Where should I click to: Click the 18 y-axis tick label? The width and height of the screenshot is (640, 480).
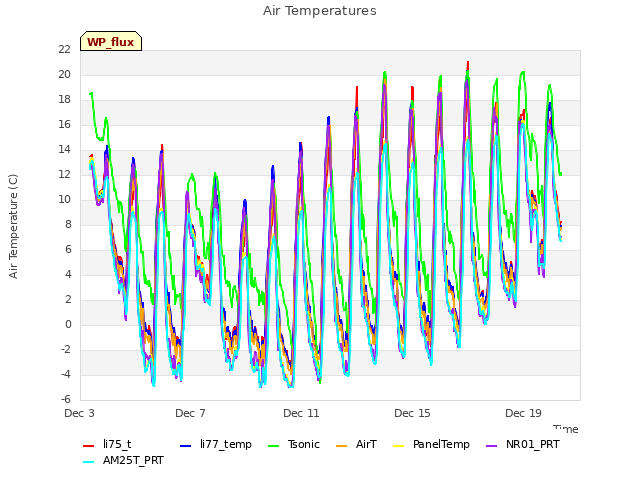click(x=64, y=99)
